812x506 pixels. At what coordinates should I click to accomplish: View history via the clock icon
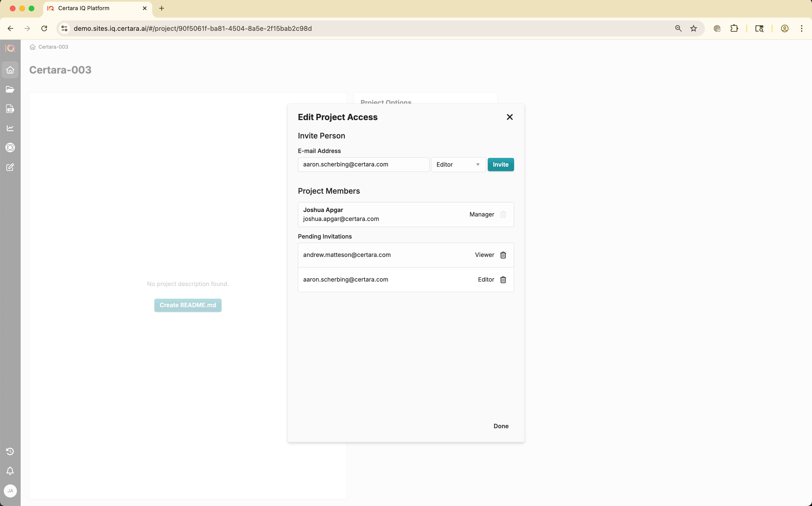pos(10,451)
